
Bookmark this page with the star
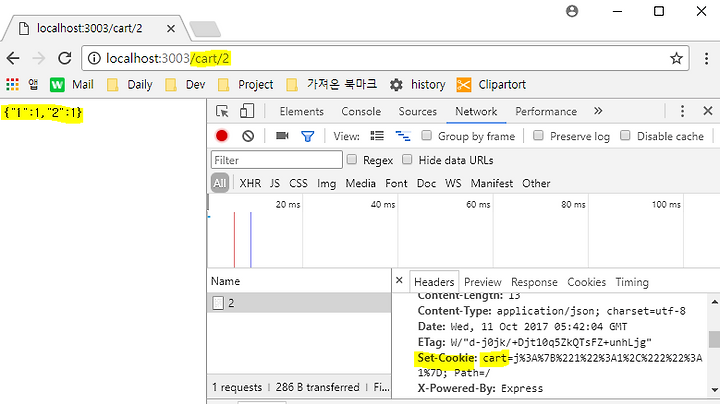point(676,58)
